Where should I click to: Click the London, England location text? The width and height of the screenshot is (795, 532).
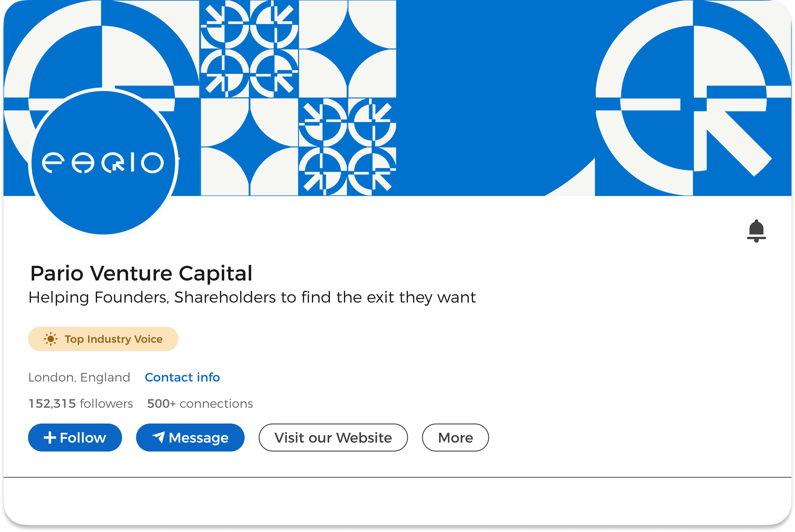tap(79, 377)
